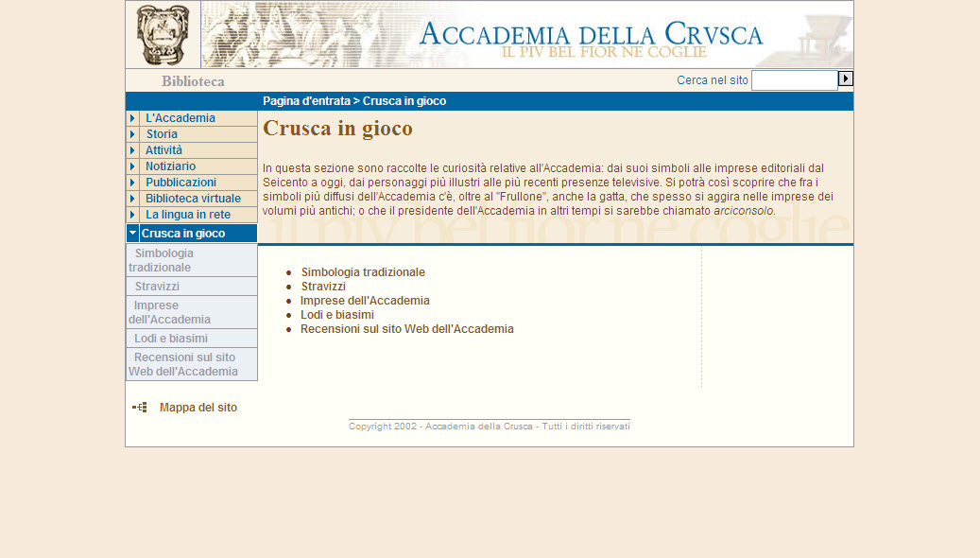Focus the Cerca nel sito search field
Screen dimensions: 980x558
coord(795,80)
